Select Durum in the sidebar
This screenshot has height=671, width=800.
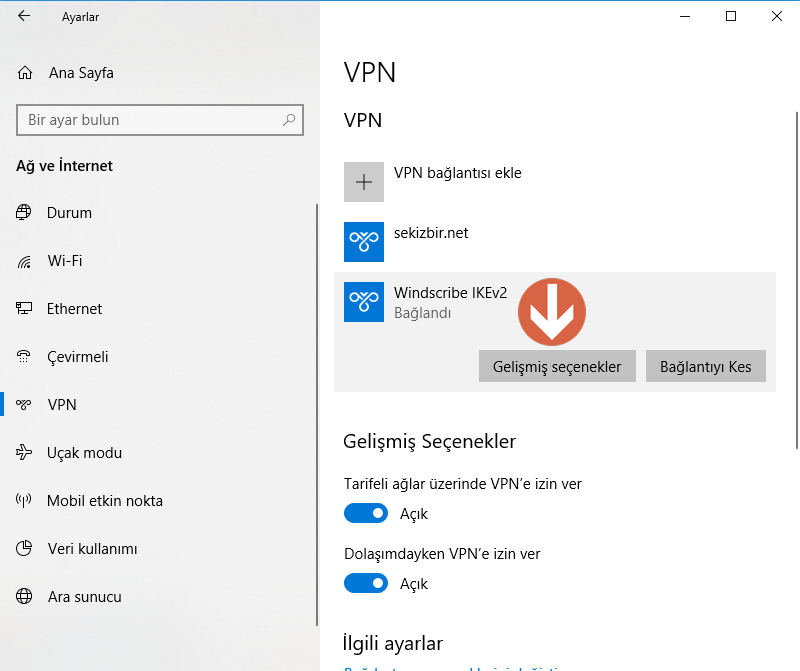(x=22, y=212)
